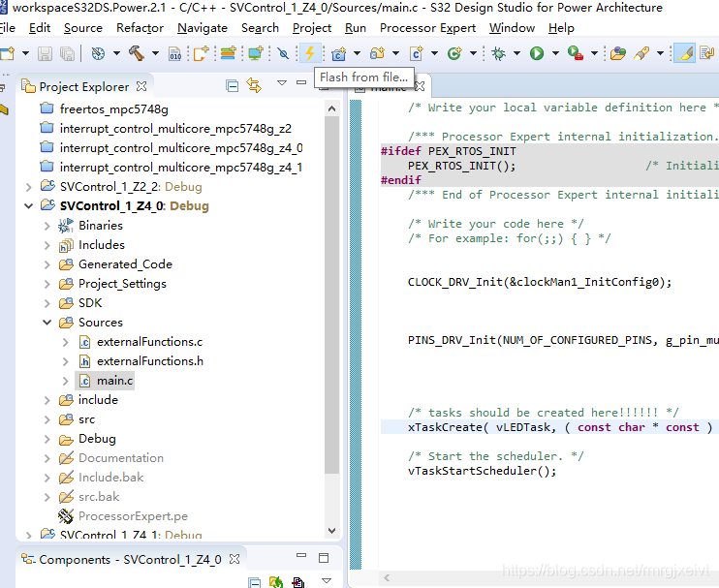The height and width of the screenshot is (588, 719).
Task: Expand the SDK folder
Action: (47, 303)
